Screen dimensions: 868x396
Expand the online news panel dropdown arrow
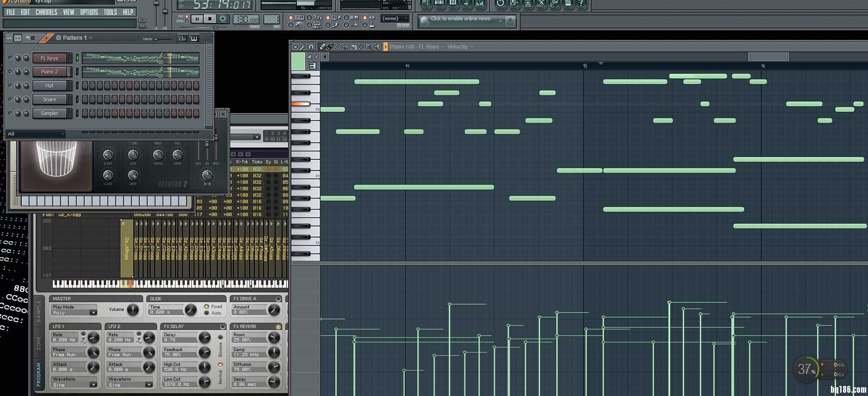point(500,21)
